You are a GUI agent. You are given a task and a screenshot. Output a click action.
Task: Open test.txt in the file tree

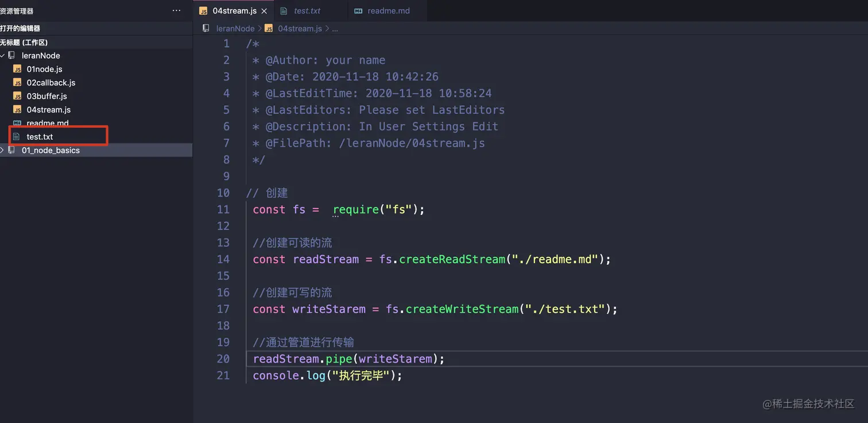(x=40, y=137)
